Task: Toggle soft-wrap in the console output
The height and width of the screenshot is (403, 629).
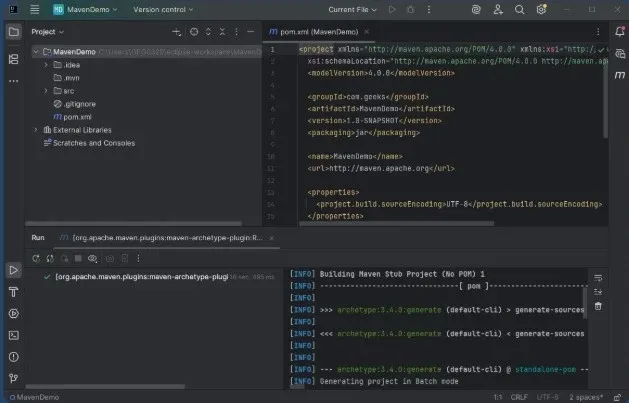Action: [x=598, y=277]
